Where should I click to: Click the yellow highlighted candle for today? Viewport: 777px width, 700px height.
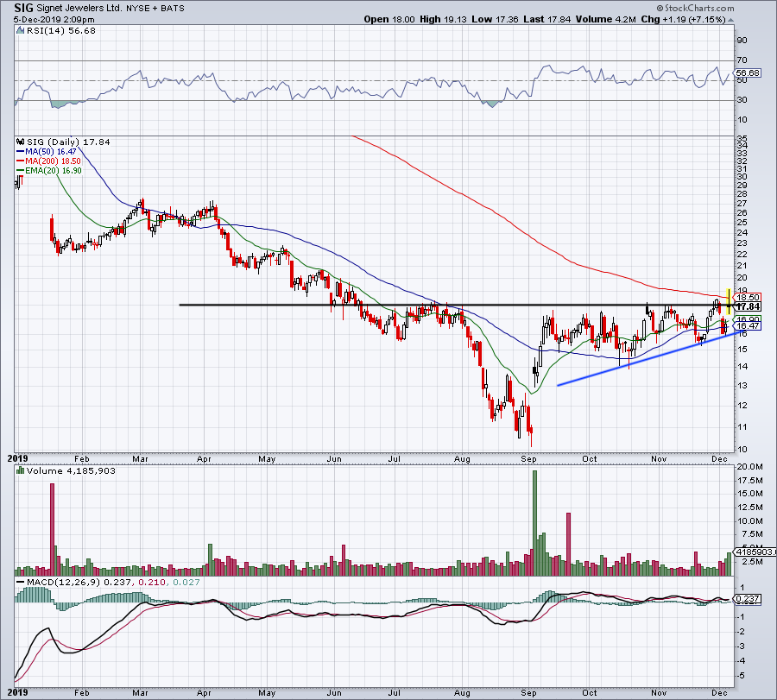(x=728, y=301)
